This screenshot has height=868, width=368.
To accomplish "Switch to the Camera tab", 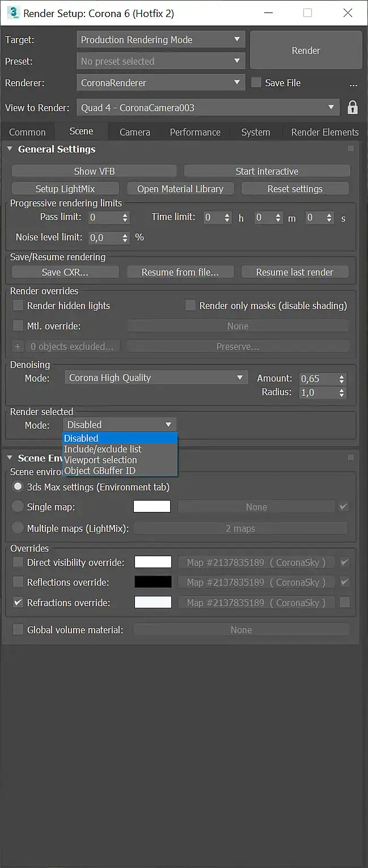I will pos(135,132).
